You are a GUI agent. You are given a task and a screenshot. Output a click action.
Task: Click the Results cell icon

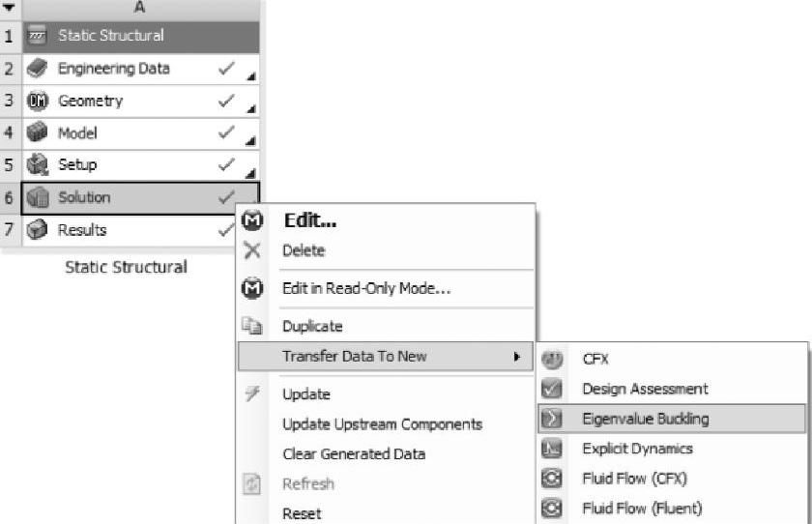(38, 230)
